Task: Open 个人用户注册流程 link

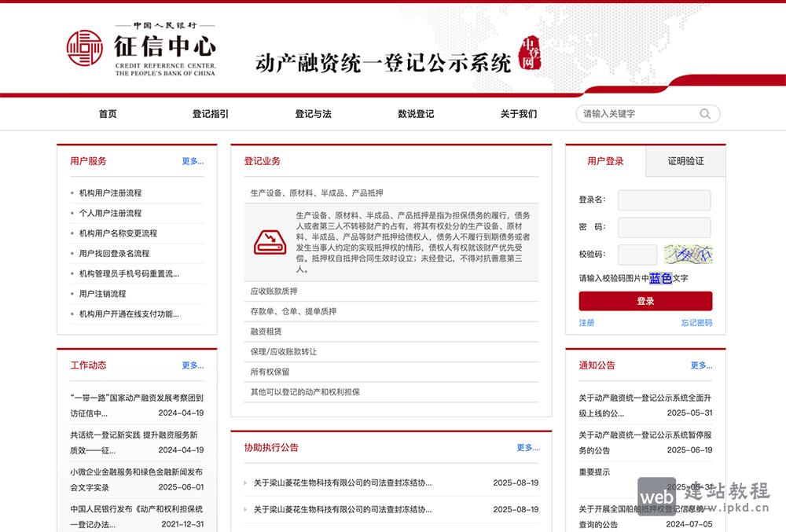Action: [110, 213]
